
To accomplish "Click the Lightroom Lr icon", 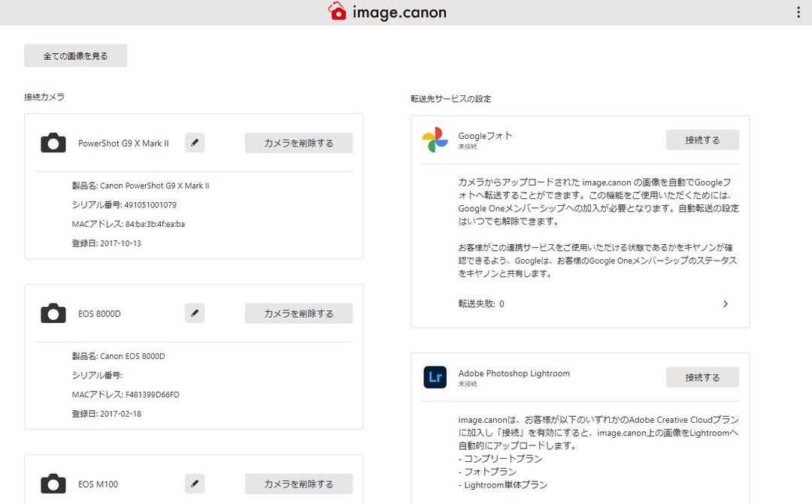I will point(435,377).
